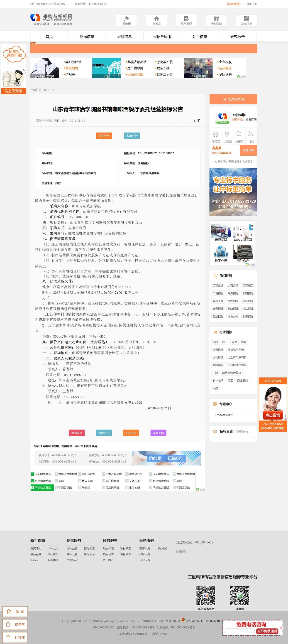Open the 商务室 house icon in header

(x=156, y=19)
